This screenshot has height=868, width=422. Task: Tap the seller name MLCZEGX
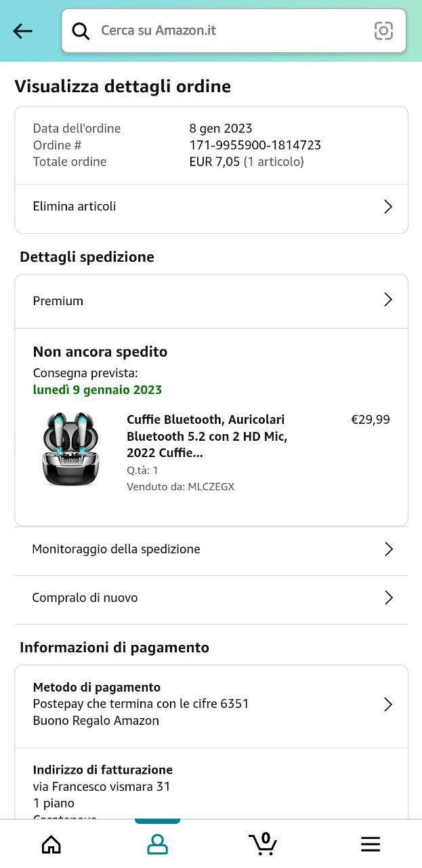coord(211,487)
